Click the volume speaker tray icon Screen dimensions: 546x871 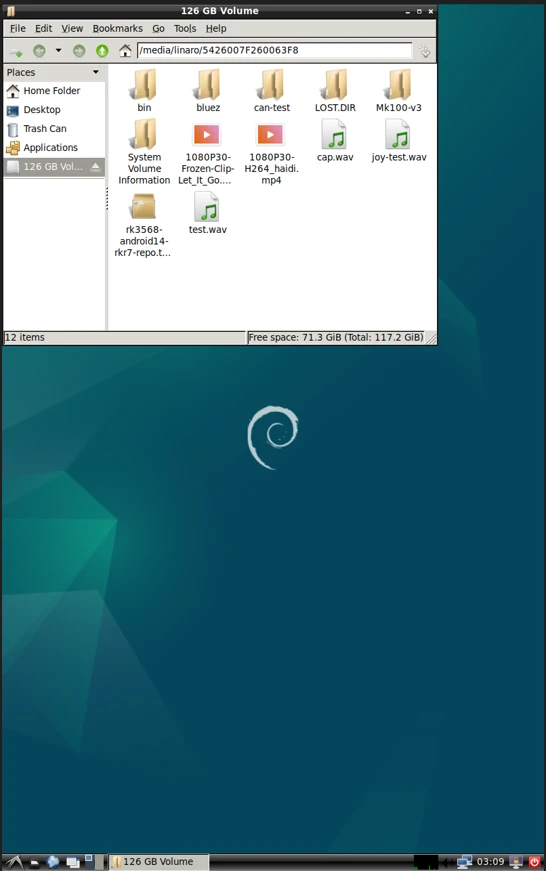[x=446, y=862]
